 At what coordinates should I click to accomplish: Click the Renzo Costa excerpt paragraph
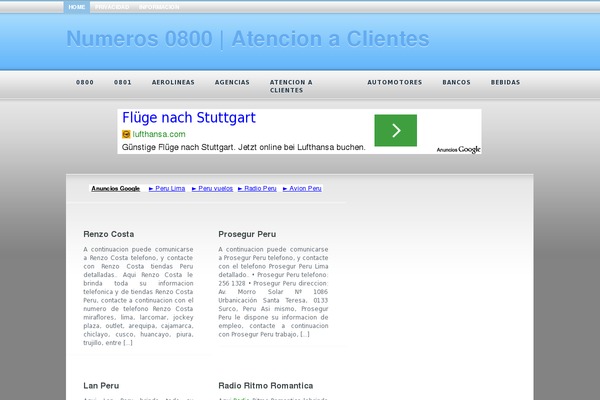click(138, 296)
